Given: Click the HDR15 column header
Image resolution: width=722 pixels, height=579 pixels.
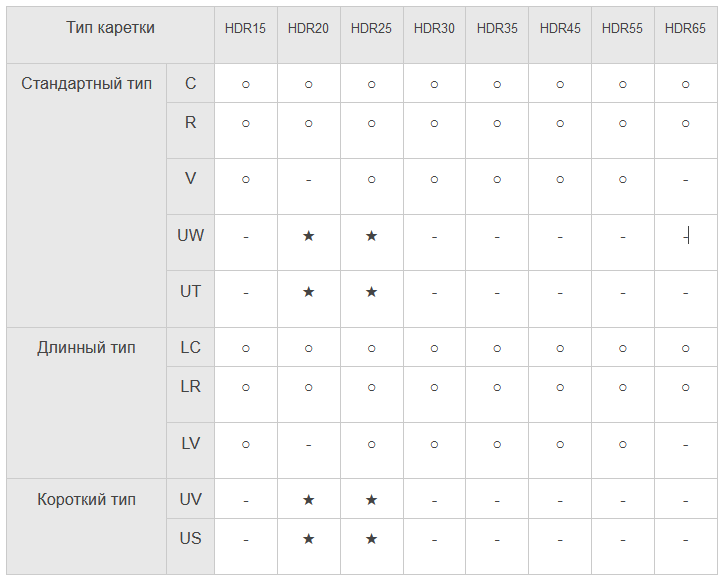Looking at the screenshot, I should 245,29.
